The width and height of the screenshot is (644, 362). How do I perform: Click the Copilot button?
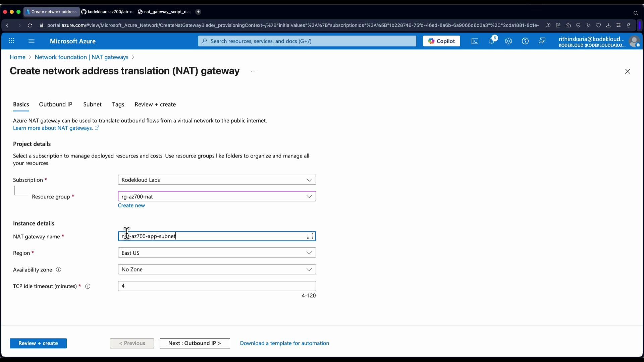(441, 41)
